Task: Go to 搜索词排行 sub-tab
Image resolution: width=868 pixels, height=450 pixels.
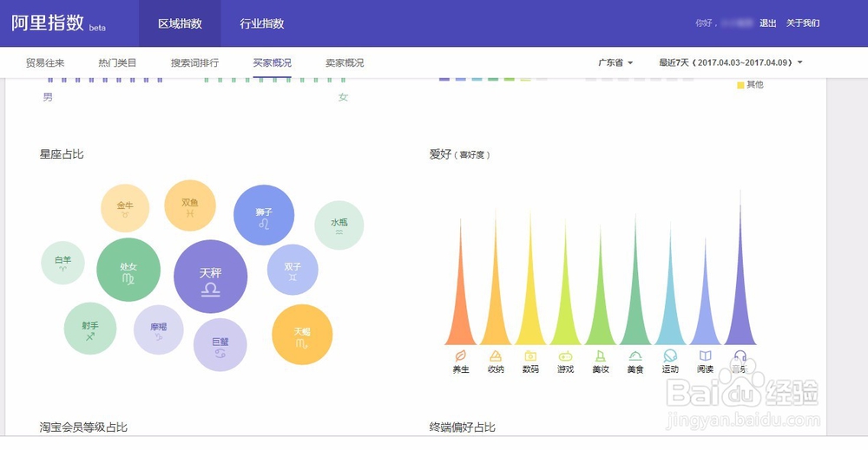Action: coord(194,62)
